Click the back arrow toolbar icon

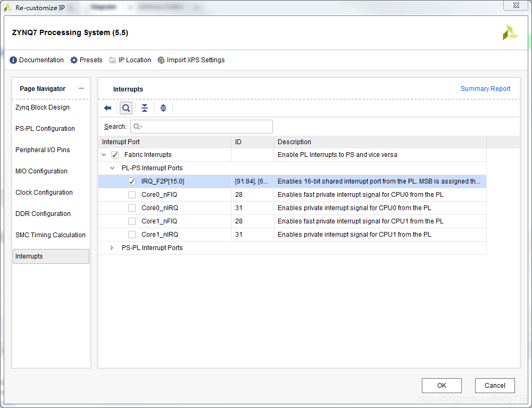coord(107,108)
